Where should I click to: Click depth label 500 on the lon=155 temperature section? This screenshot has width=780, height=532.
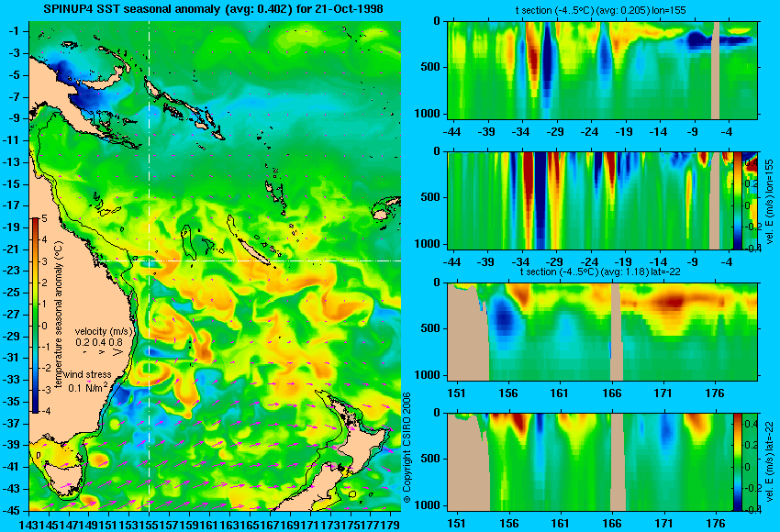pos(430,67)
